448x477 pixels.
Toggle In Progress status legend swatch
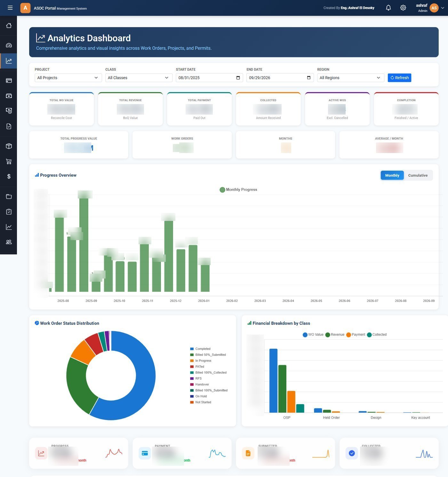pos(192,361)
